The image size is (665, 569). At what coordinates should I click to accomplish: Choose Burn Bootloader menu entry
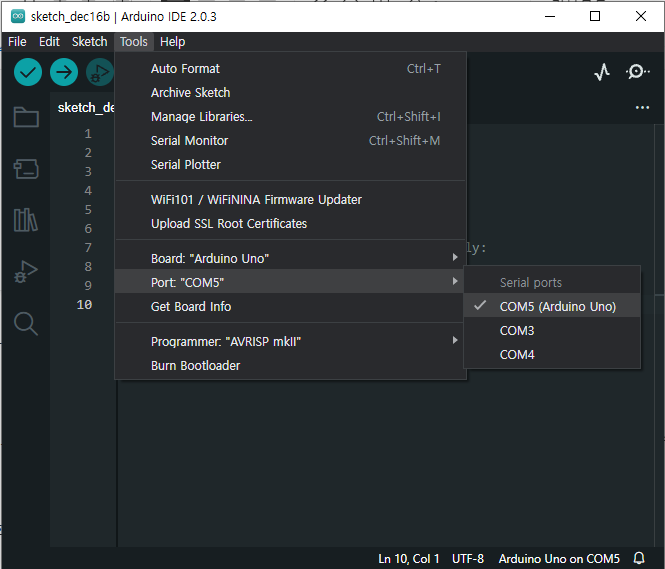[x=291, y=365]
